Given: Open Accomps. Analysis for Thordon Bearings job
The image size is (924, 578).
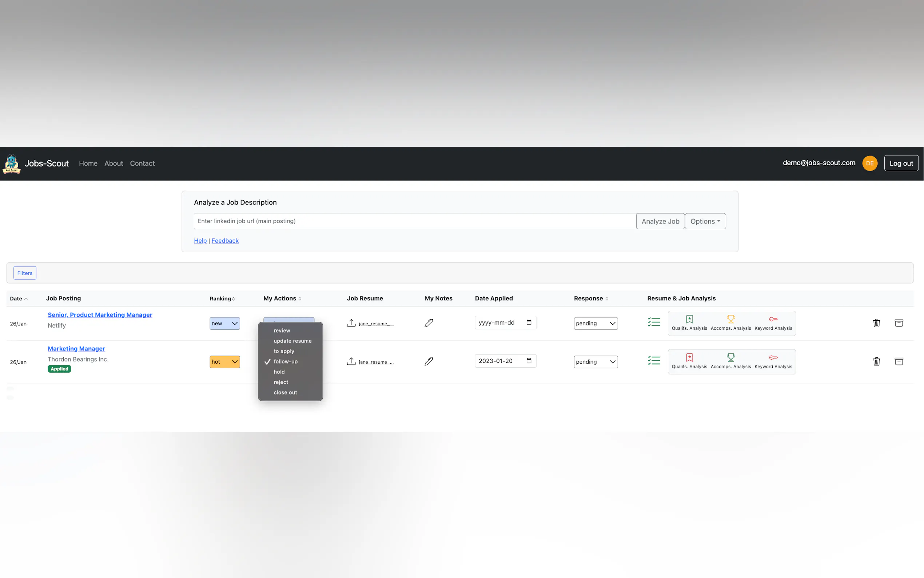Looking at the screenshot, I should click(x=730, y=361).
